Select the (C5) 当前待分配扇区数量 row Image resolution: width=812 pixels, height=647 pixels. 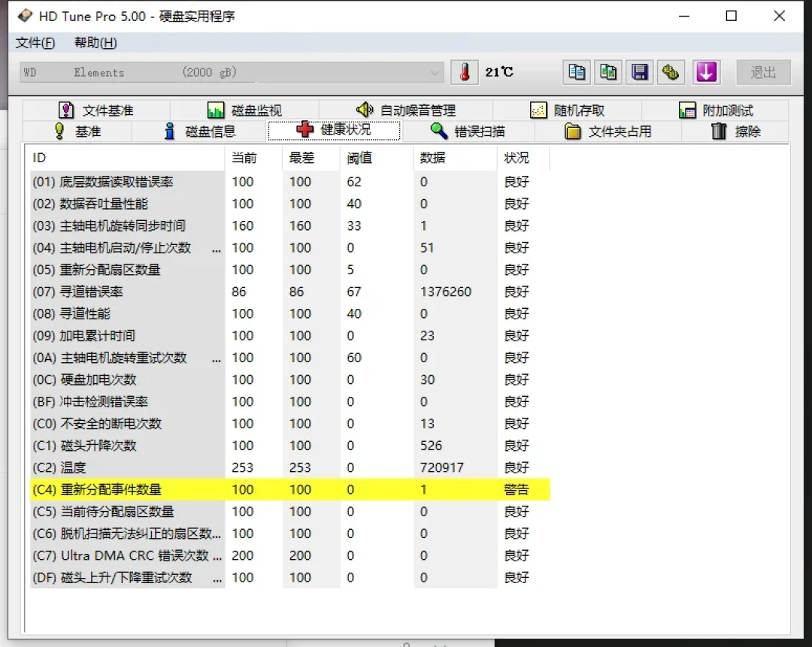tap(290, 512)
